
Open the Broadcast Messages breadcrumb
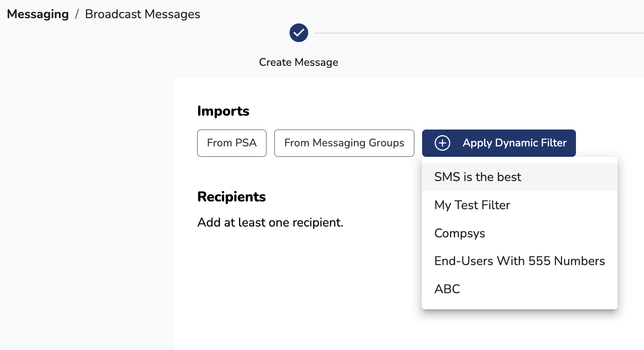(x=143, y=14)
